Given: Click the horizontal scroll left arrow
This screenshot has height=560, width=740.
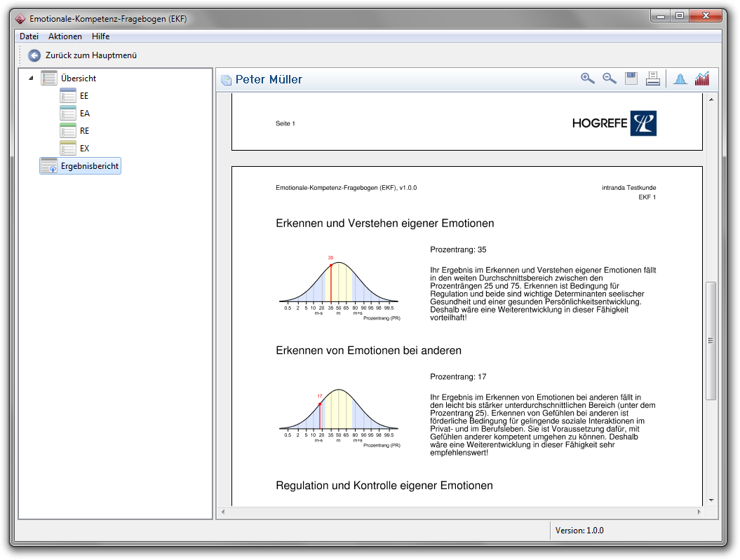Looking at the screenshot, I should pos(223,512).
